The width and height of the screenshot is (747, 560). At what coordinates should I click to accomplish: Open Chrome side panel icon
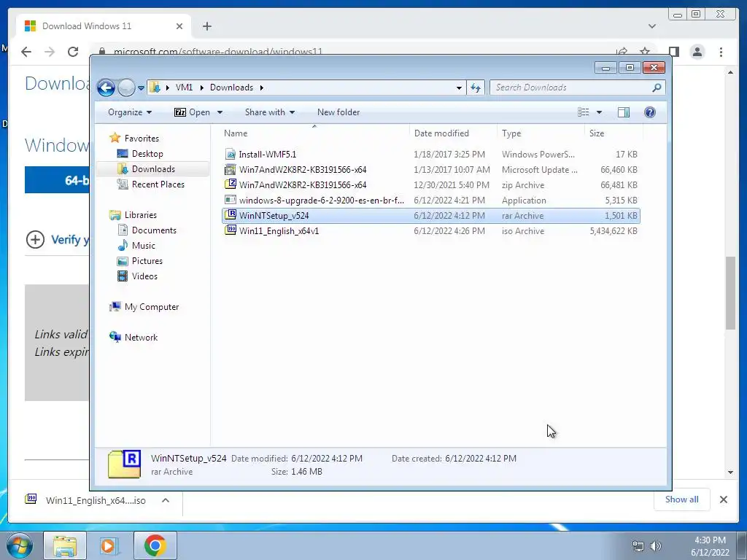[x=673, y=52]
